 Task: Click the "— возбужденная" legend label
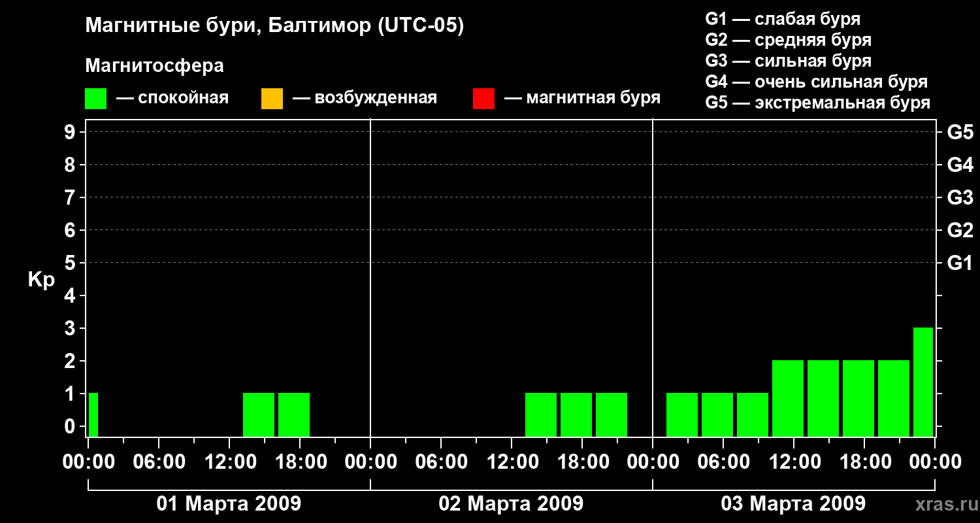click(365, 98)
